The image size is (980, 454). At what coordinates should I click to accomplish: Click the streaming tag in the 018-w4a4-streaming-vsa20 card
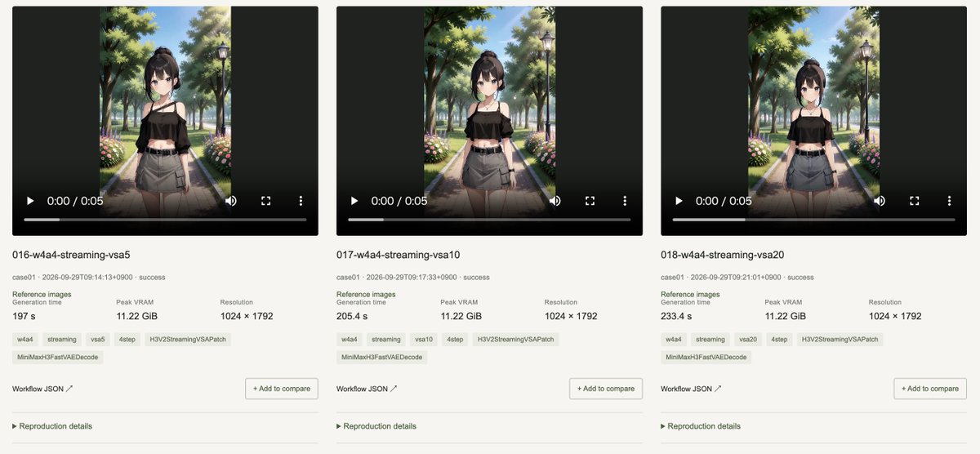pos(710,339)
